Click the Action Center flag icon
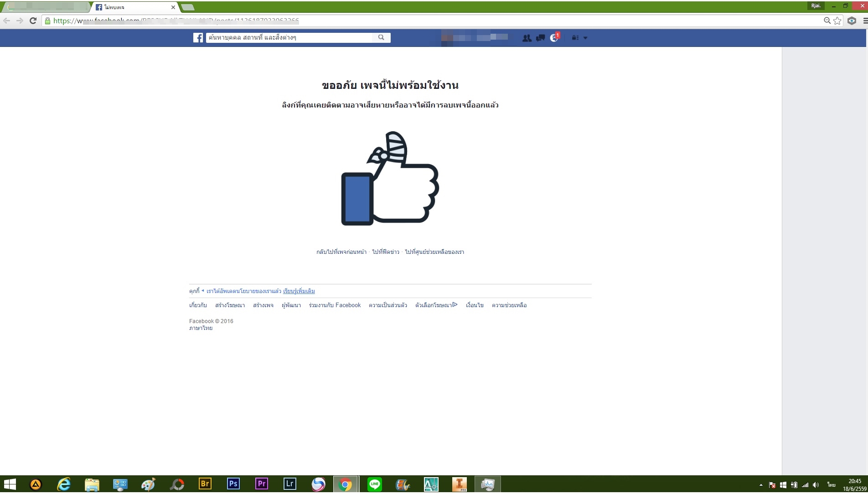The height and width of the screenshot is (494, 868). pyautogui.click(x=772, y=485)
